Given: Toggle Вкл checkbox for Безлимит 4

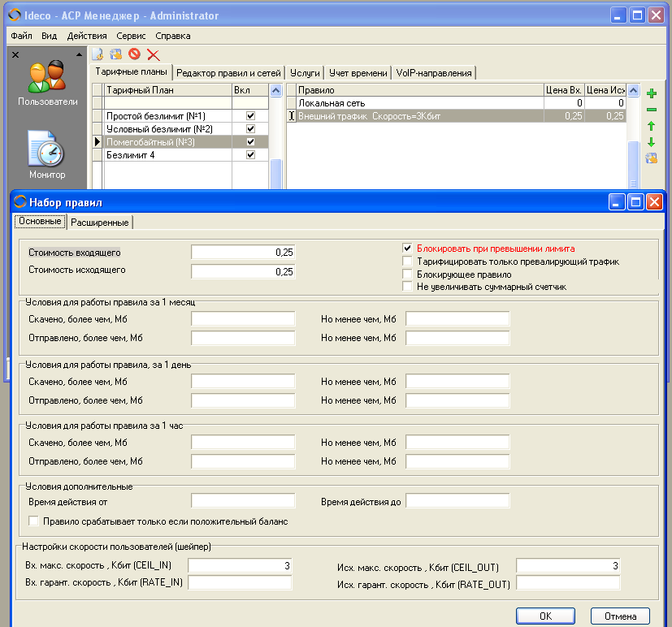Looking at the screenshot, I should pyautogui.click(x=250, y=155).
